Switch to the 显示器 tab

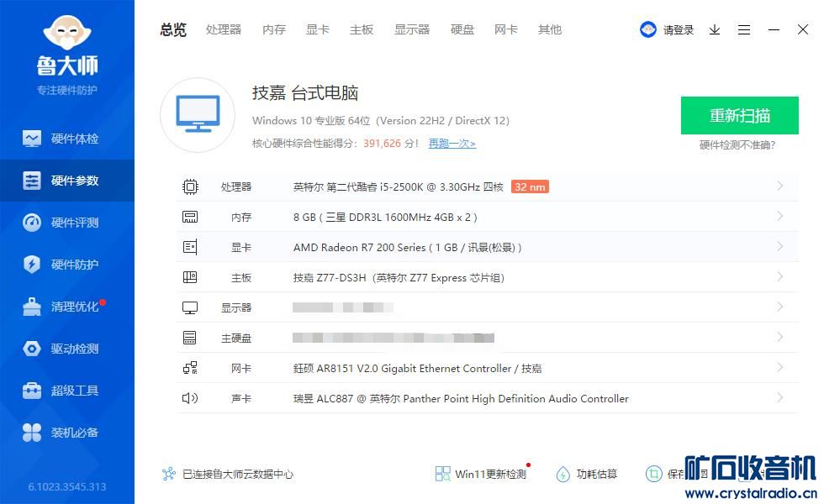coord(412,30)
